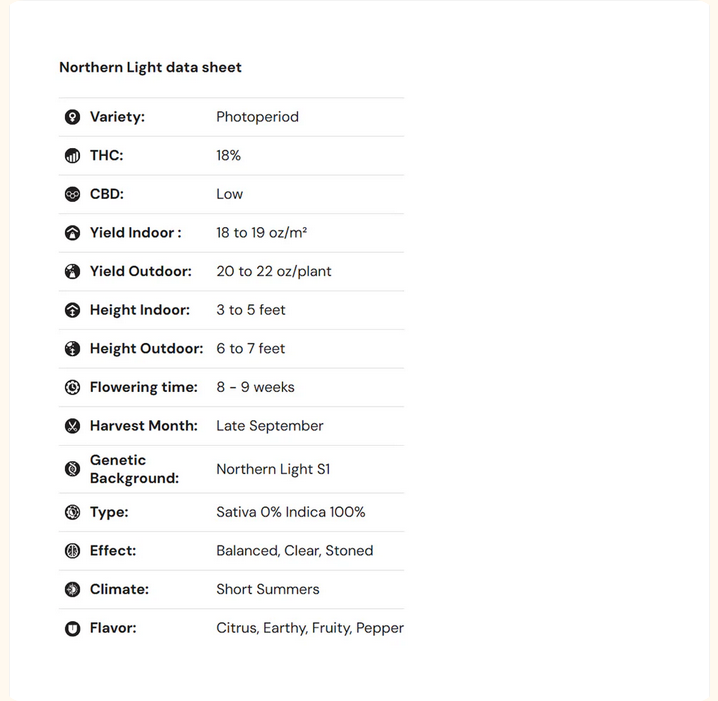Select the molecule icon beside CBD
718x701 pixels.
click(x=72, y=194)
